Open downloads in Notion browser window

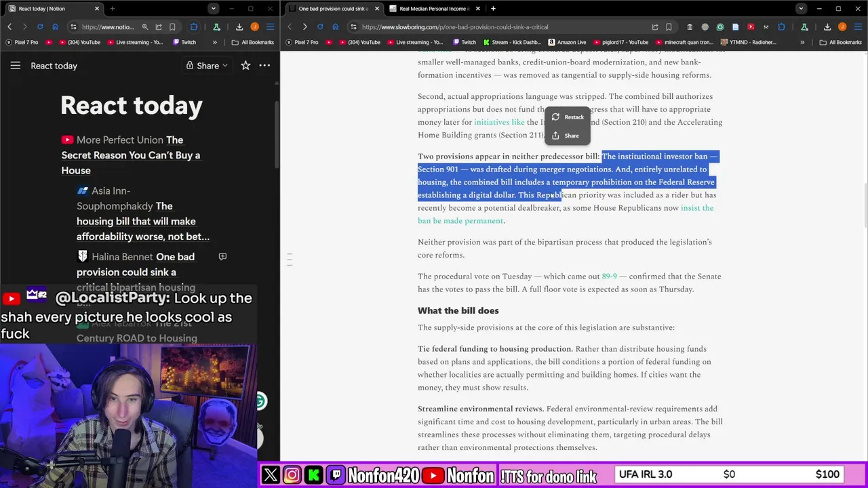pyautogui.click(x=239, y=27)
